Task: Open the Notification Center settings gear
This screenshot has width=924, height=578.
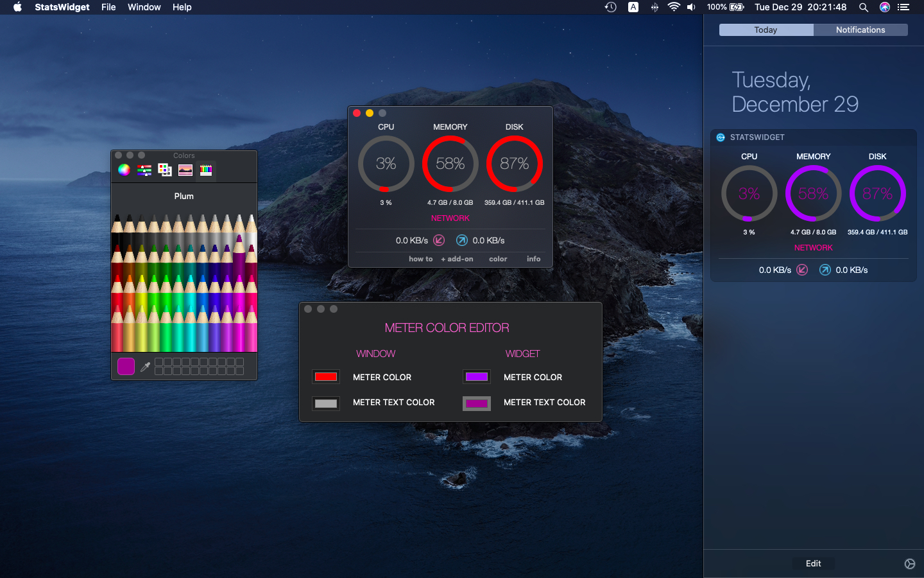Action: click(909, 564)
